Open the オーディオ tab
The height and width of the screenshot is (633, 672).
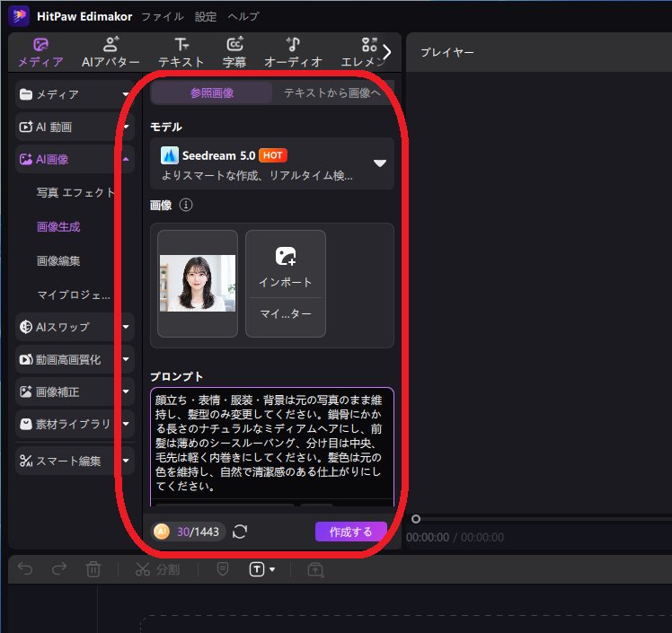point(293,53)
